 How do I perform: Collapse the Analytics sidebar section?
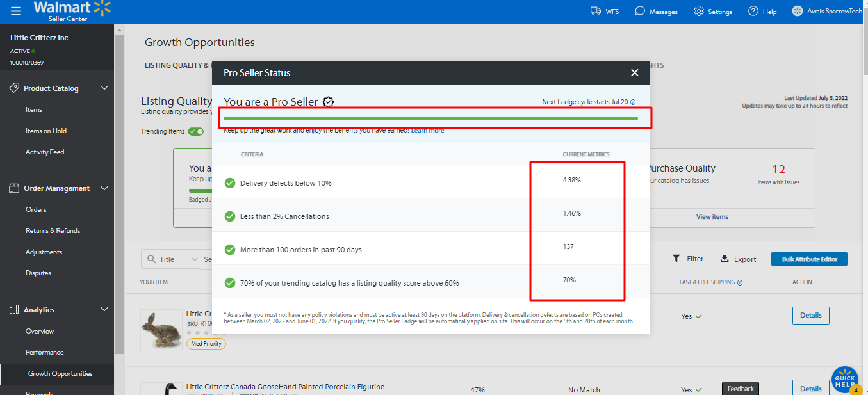click(x=105, y=310)
